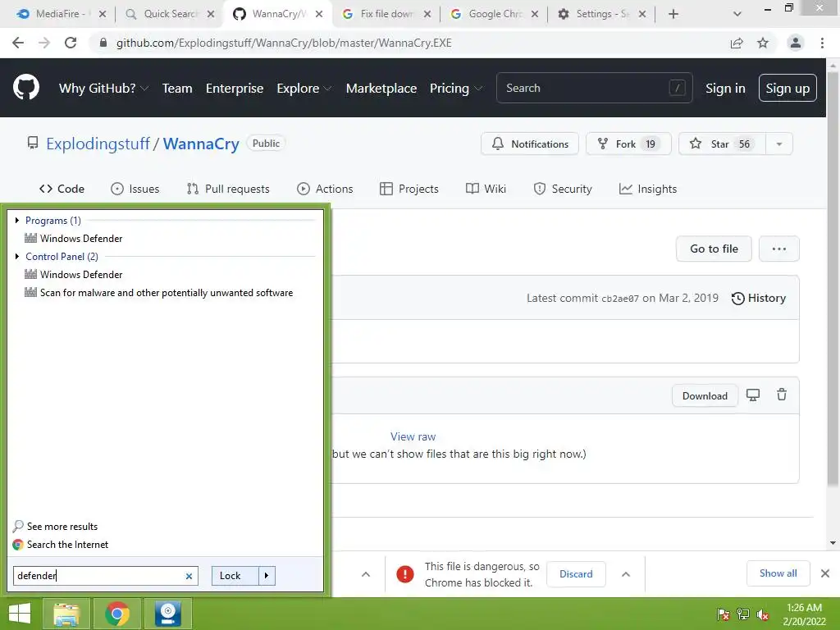840x630 pixels.
Task: Click the trash delete file icon
Action: [782, 395]
